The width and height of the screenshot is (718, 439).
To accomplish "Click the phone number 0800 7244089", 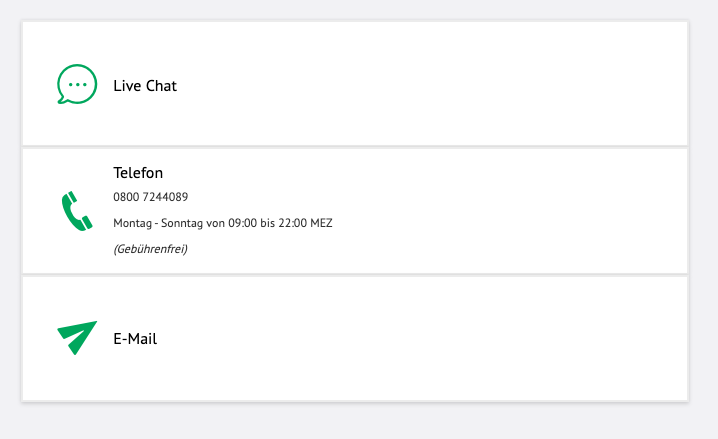I will [151, 197].
